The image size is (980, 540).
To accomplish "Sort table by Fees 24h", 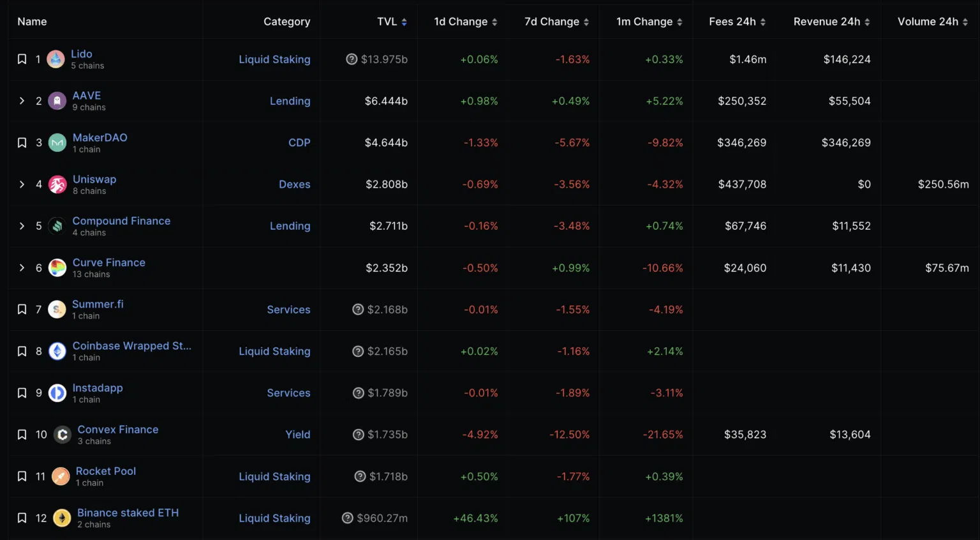I will [x=738, y=22].
